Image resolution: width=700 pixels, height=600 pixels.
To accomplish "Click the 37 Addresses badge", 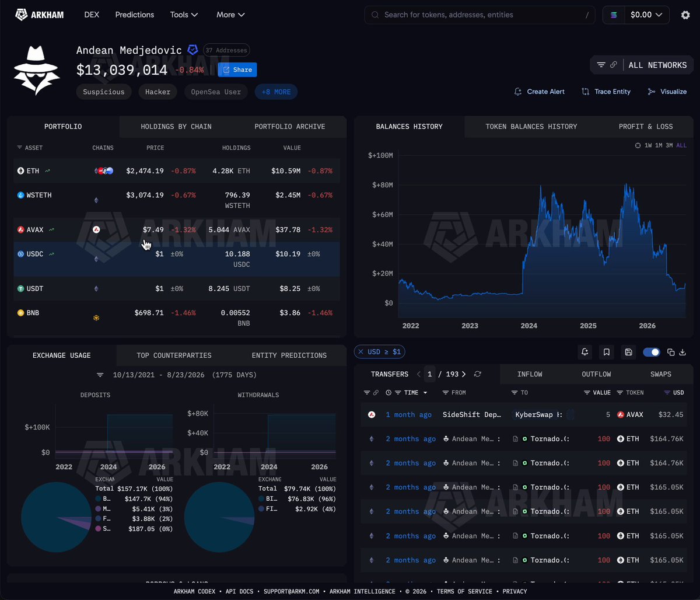I will pos(226,50).
